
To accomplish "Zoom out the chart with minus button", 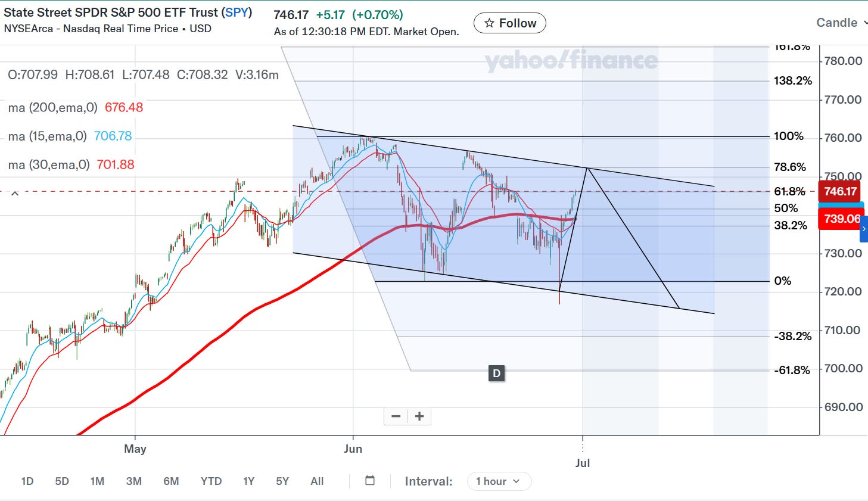I will [396, 416].
